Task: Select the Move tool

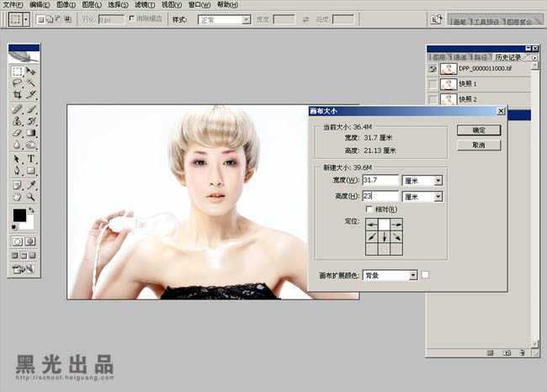Action: 31,72
